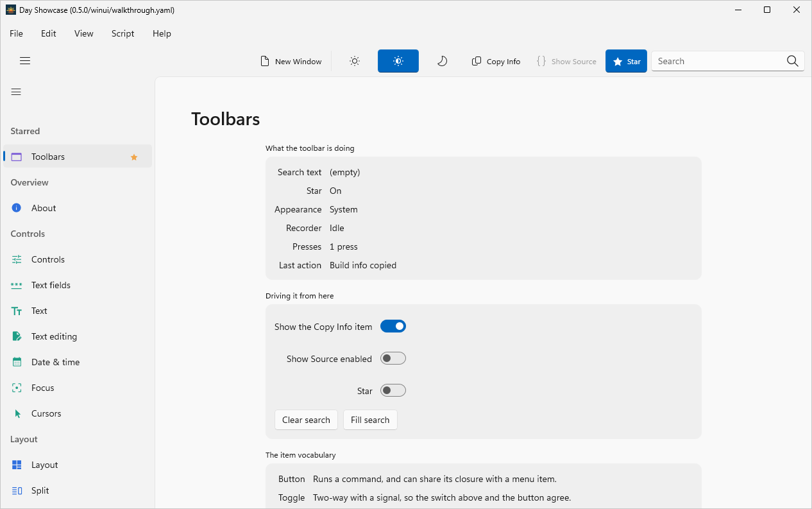Open the View menu

click(84, 33)
